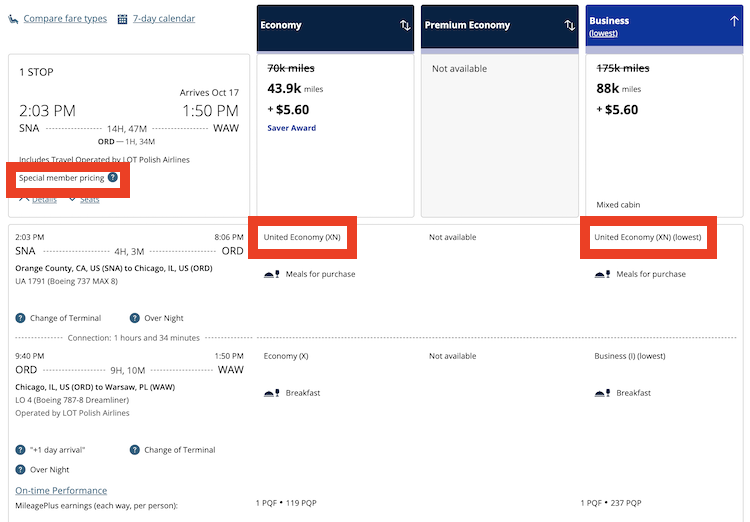Click the up arrow icon in Business header
This screenshot has width=750, height=522.
[x=734, y=21]
